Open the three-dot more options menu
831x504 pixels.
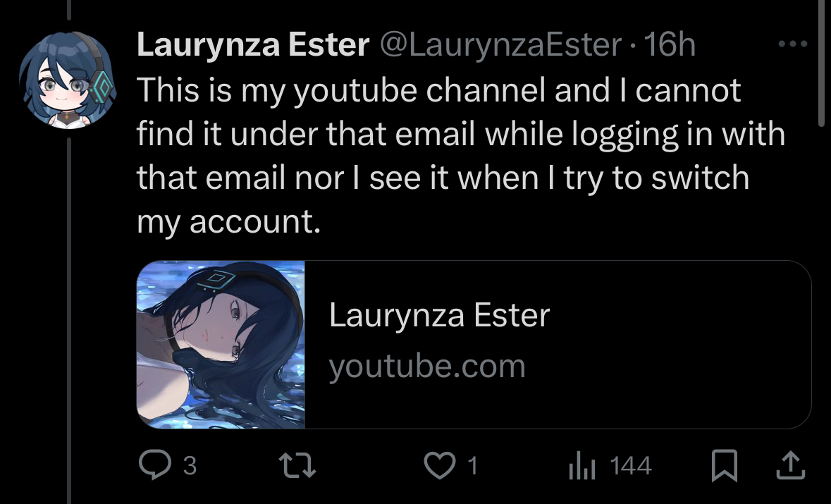tap(792, 44)
